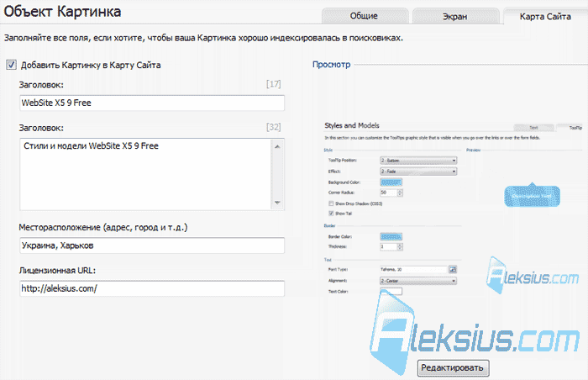Click the font picker icon beside Tahoma
This screenshot has height=380, width=588.
(453, 269)
